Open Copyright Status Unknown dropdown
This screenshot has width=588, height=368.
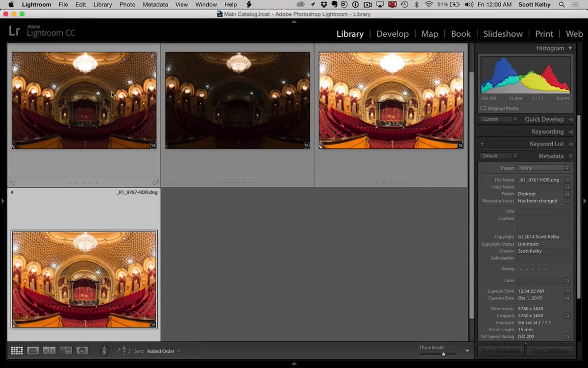(x=531, y=244)
